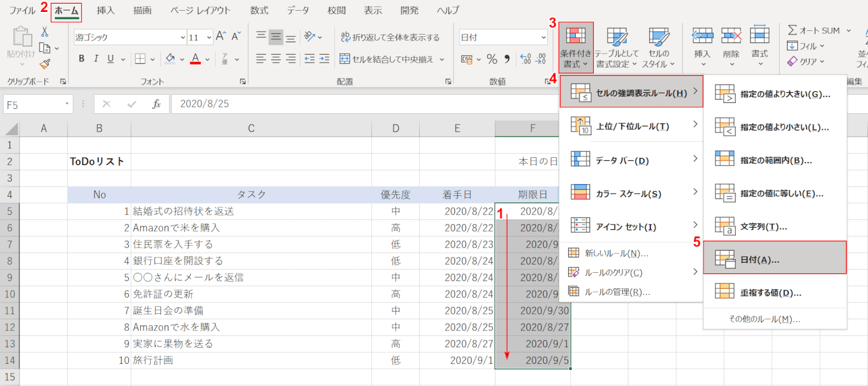Increase font size with large A icon
The height and width of the screenshot is (386, 868).
coord(221,36)
